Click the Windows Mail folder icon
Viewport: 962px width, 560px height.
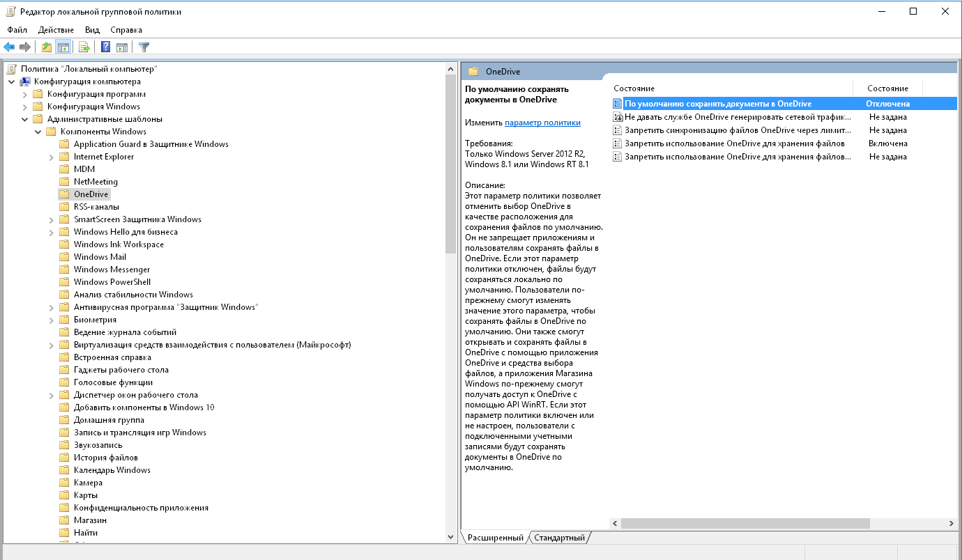tap(64, 257)
